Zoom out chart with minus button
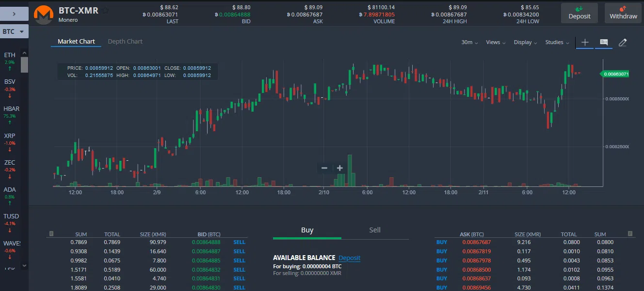Image resolution: width=644 pixels, height=291 pixels. (x=324, y=168)
